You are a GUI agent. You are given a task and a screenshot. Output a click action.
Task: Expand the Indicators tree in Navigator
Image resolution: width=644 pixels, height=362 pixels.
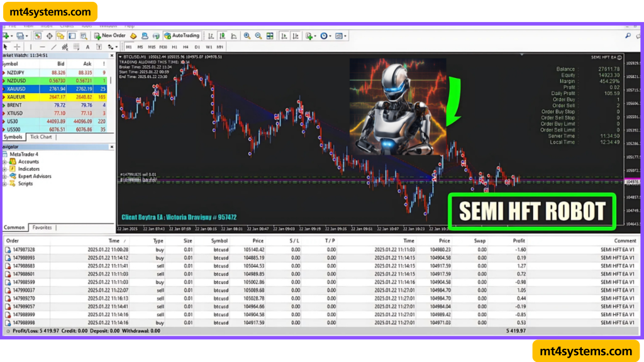pos(4,169)
